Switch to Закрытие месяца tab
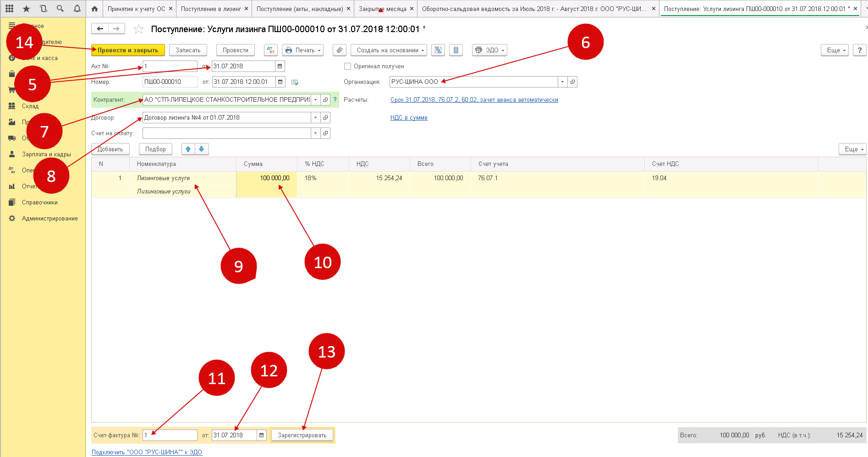 pyautogui.click(x=382, y=9)
